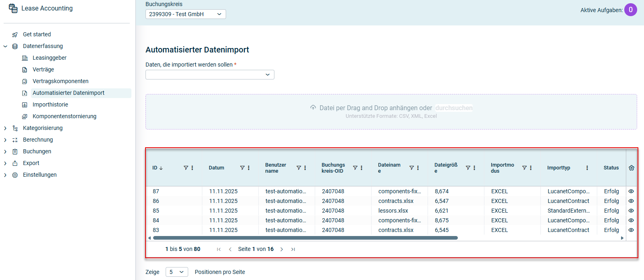View details of import row 85
Image resolution: width=644 pixels, height=280 pixels.
tap(631, 211)
